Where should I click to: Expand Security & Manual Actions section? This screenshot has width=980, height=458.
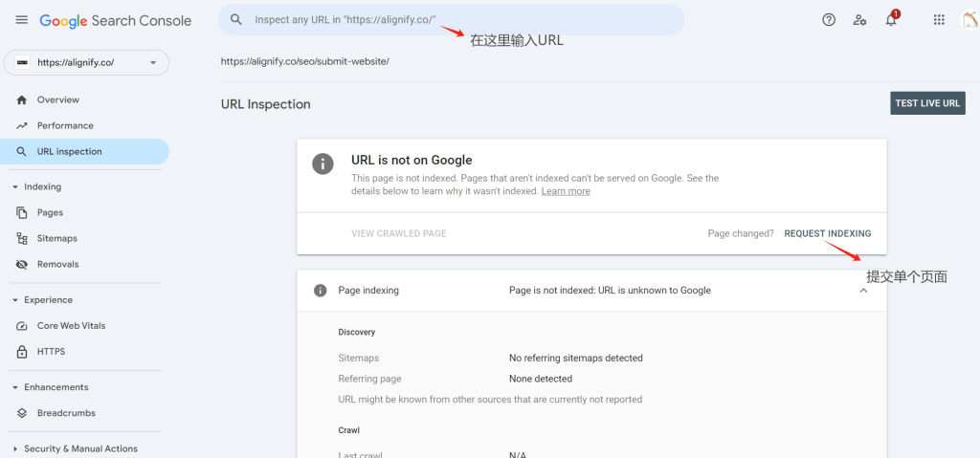click(15, 448)
